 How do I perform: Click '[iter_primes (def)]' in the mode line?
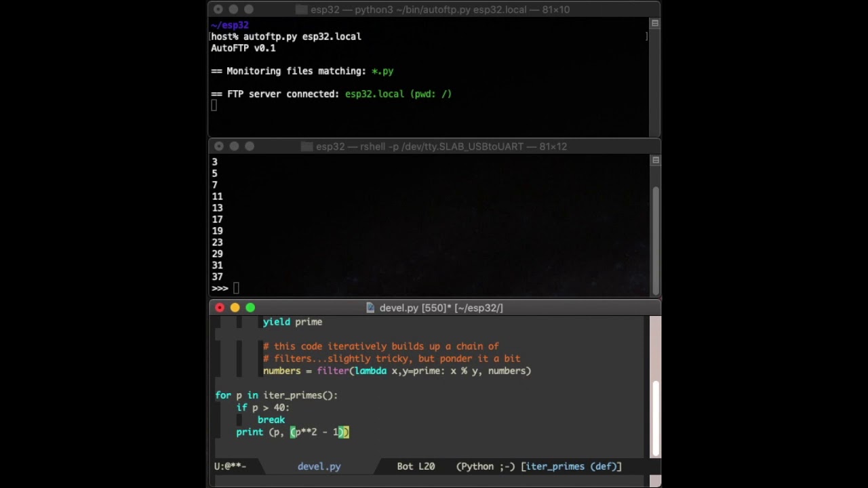[571, 466]
